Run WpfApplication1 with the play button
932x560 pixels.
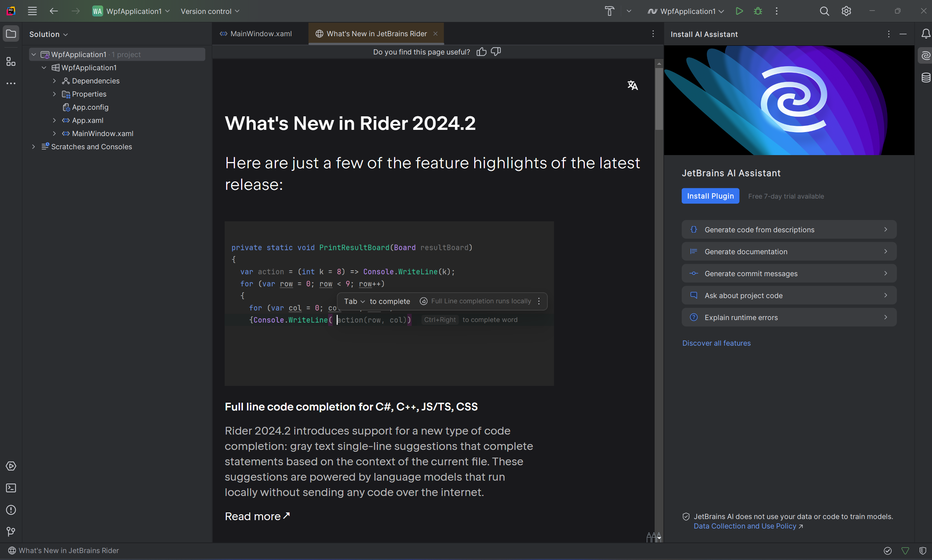[x=739, y=11]
